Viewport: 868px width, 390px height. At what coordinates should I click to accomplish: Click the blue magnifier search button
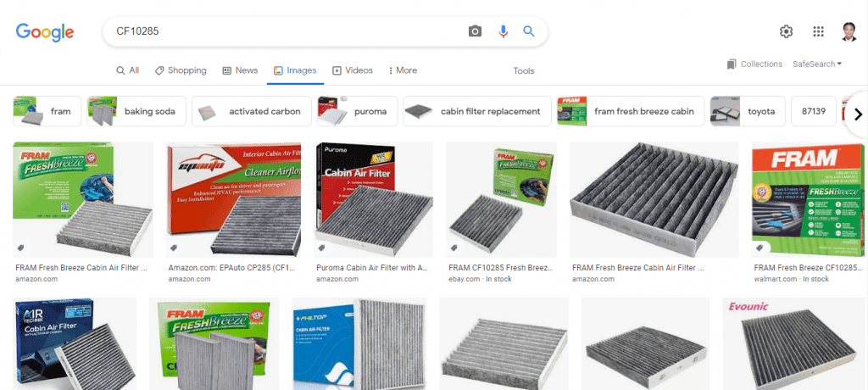tap(529, 31)
